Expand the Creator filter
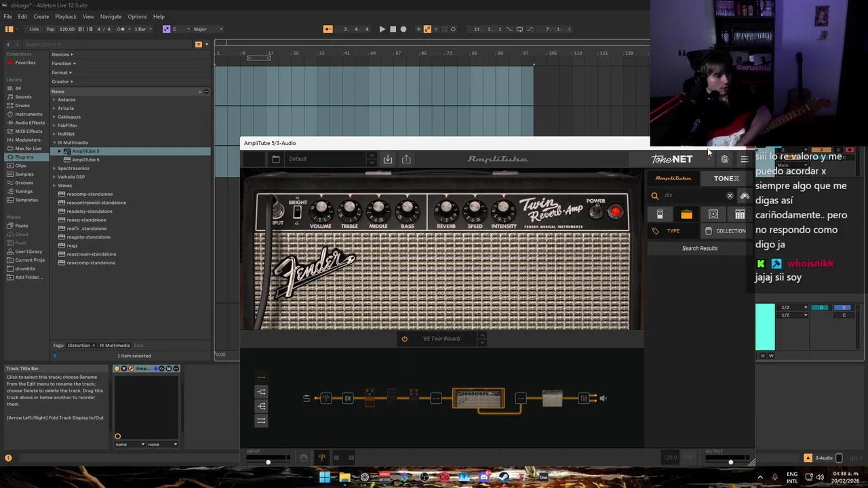This screenshot has height=488, width=868. point(62,81)
